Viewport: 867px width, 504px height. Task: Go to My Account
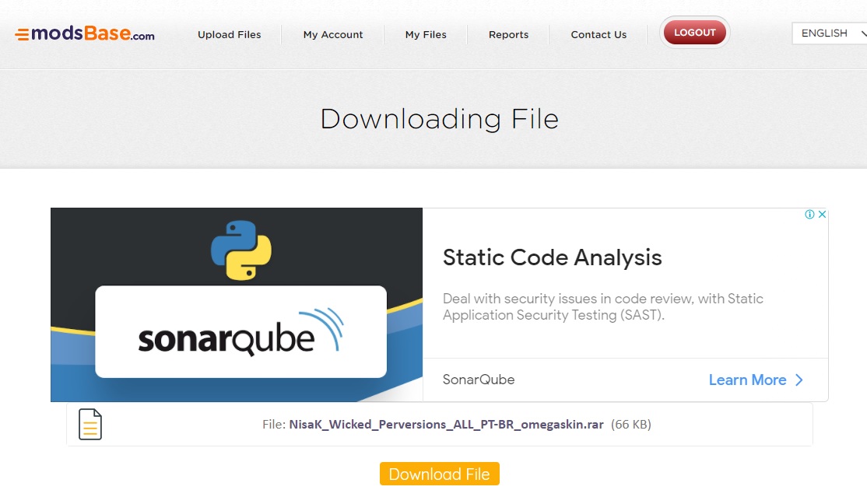pyautogui.click(x=333, y=34)
